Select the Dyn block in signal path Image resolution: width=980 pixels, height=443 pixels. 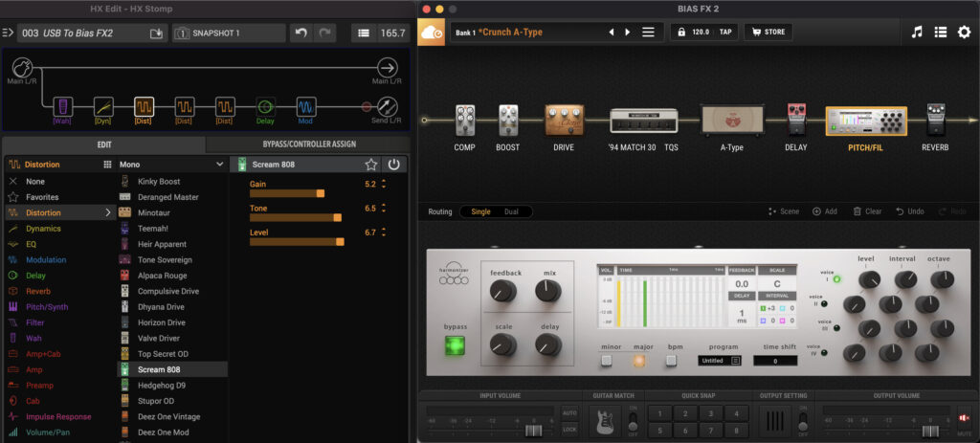[x=103, y=106]
